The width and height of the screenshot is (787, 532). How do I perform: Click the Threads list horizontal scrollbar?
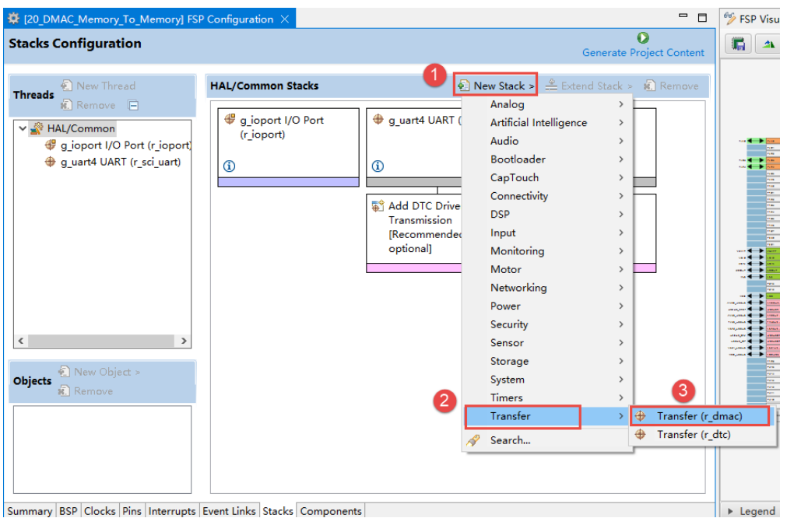[103, 341]
